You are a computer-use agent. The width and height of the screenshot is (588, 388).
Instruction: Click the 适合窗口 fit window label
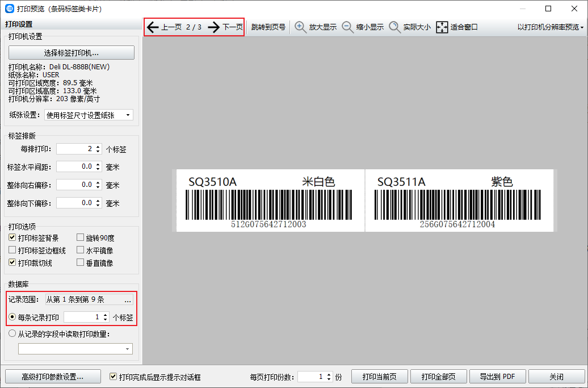464,27
